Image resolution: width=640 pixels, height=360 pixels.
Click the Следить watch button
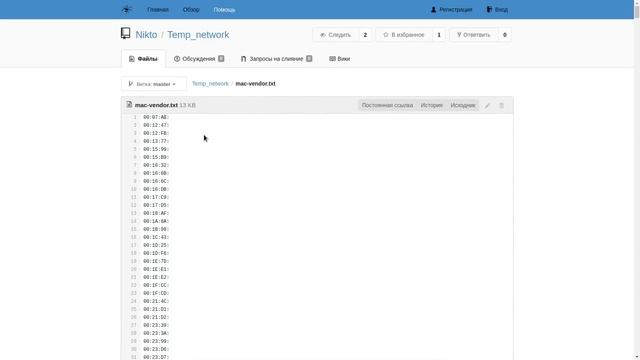point(336,35)
